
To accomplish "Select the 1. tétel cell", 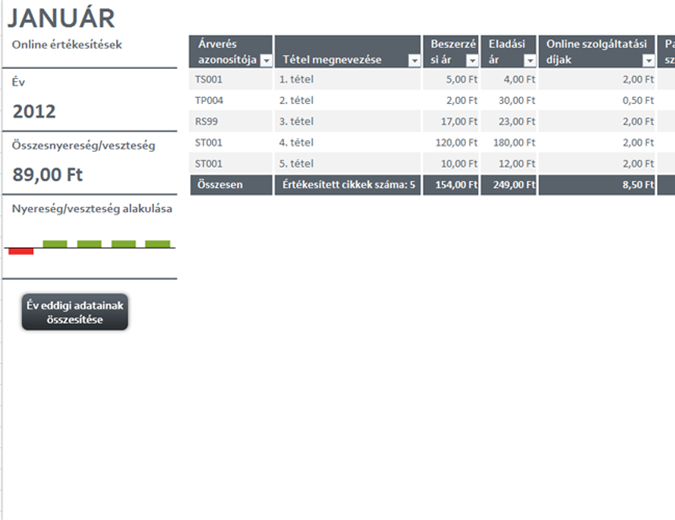I will pyautogui.click(x=347, y=80).
